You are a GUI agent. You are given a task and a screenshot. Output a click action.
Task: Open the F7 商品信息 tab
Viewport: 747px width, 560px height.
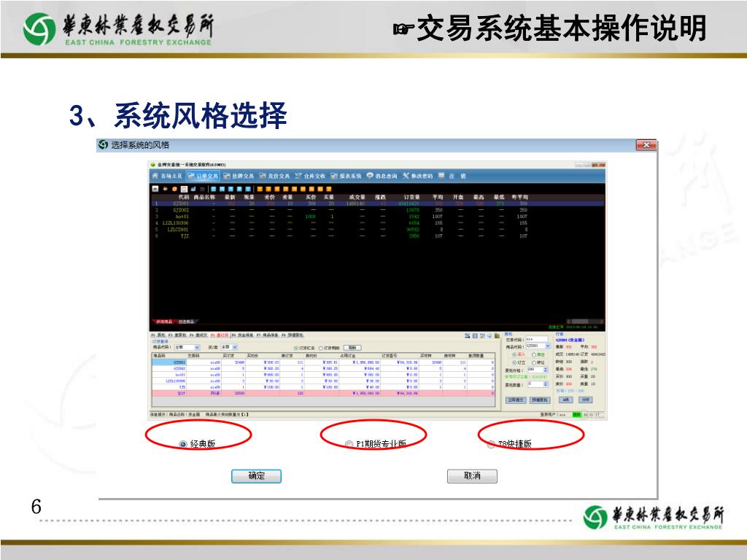click(x=268, y=335)
